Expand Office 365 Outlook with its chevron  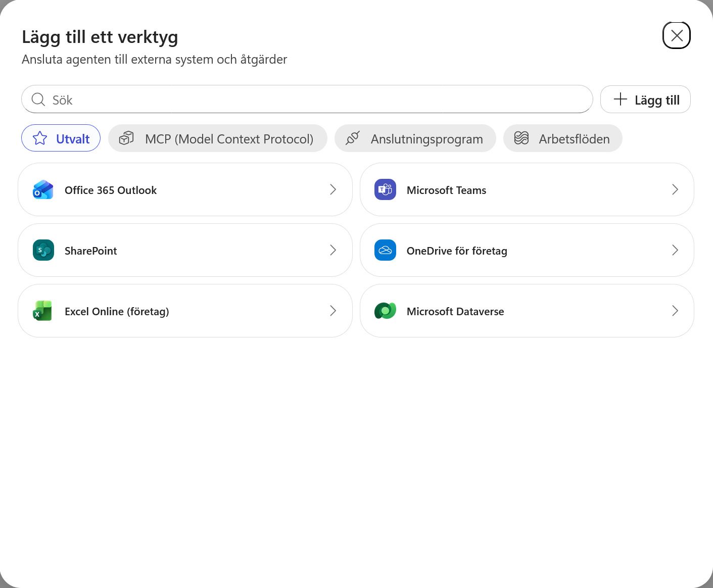pyautogui.click(x=333, y=189)
